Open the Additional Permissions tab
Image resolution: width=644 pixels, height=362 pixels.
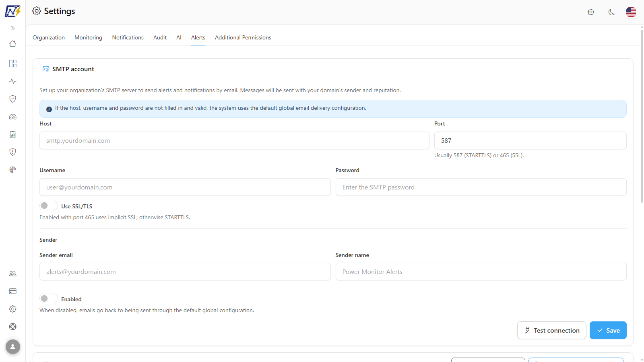point(243,37)
